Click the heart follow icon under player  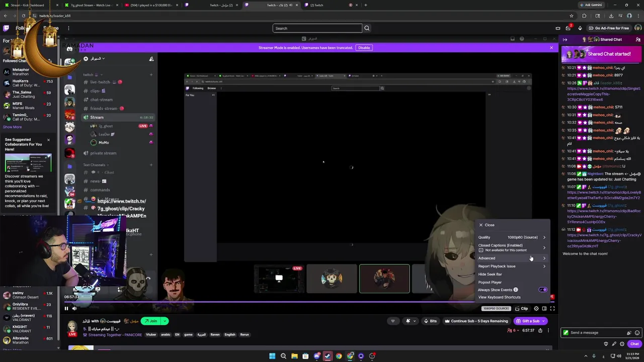pyautogui.click(x=393, y=321)
